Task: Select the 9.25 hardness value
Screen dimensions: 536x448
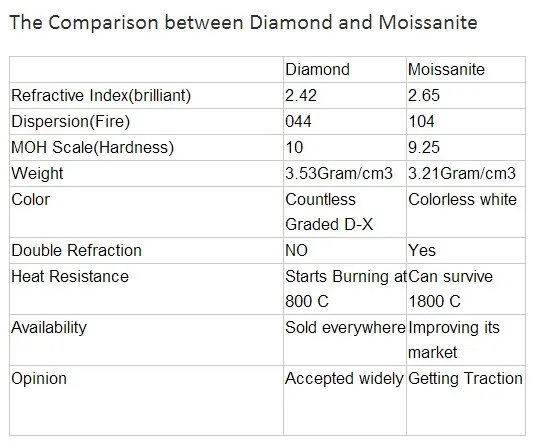Action: 424,148
